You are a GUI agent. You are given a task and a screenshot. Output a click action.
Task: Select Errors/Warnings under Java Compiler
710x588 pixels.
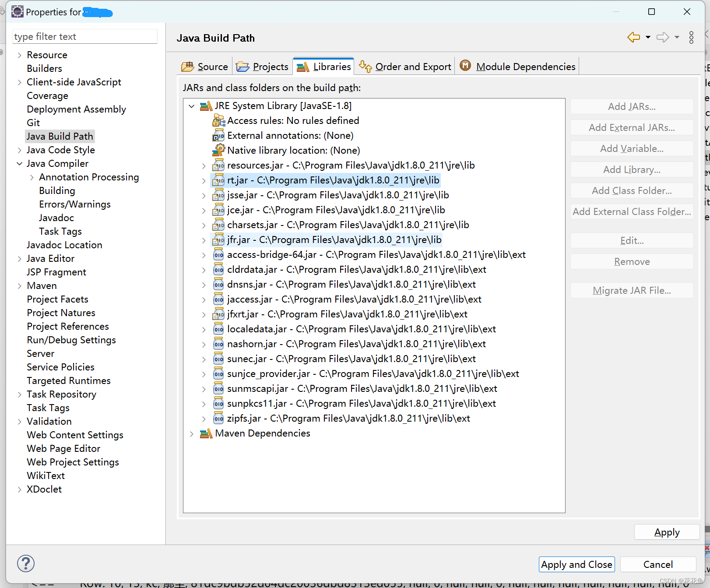[74, 204]
